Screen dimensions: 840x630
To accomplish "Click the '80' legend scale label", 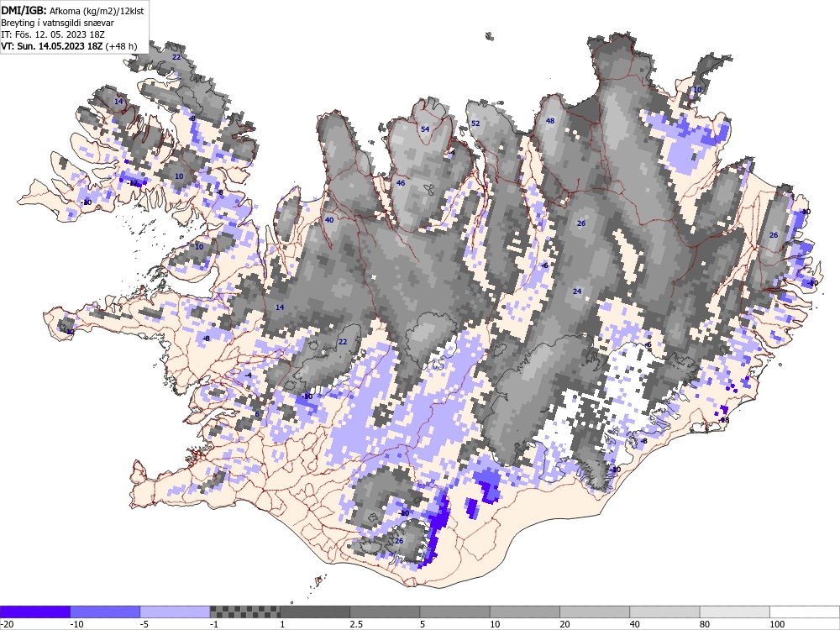I will (x=705, y=625).
